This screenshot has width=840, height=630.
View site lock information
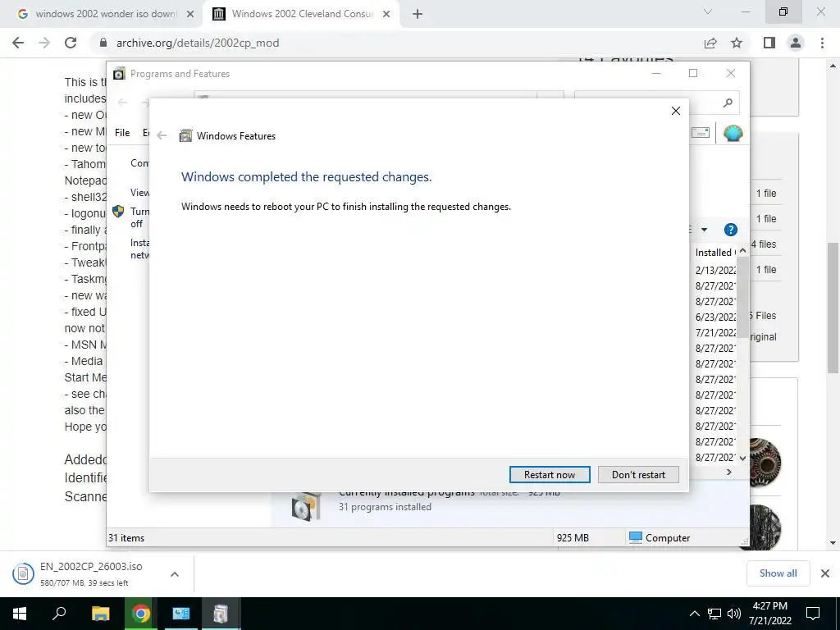(103, 43)
